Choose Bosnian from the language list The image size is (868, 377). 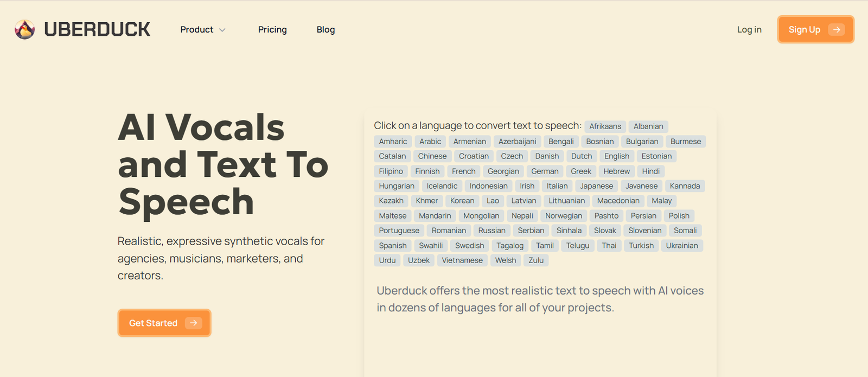coord(599,142)
